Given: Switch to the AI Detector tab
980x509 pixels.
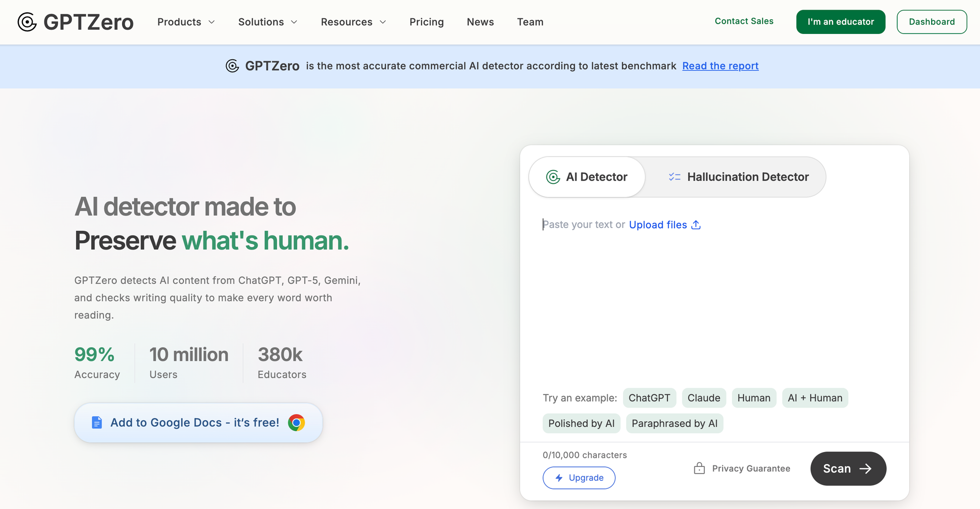Looking at the screenshot, I should 587,177.
